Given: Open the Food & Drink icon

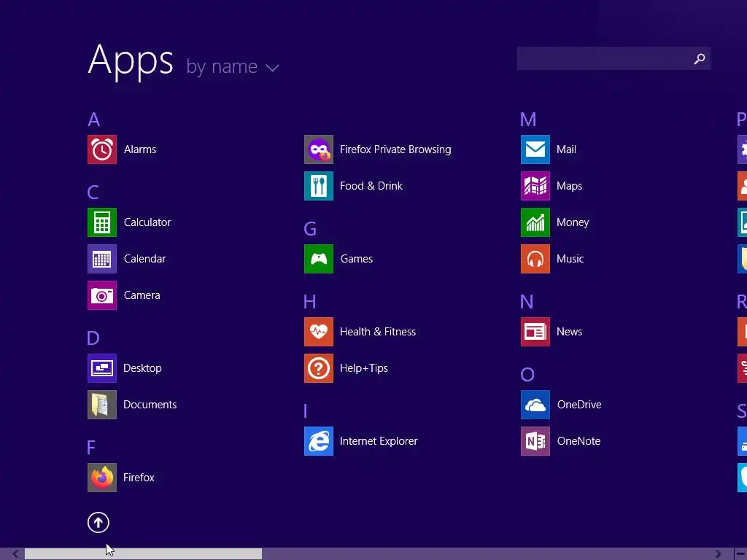Looking at the screenshot, I should coord(319,186).
